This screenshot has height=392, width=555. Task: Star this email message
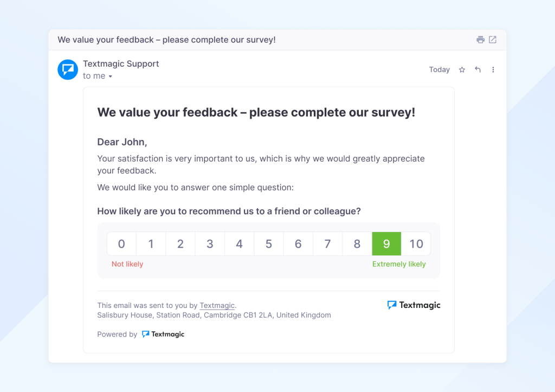click(x=462, y=69)
